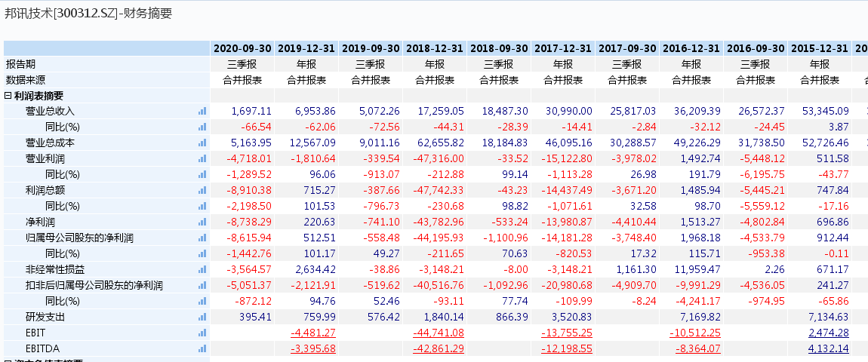Select the 报告期 row label
Screen dimensions: 868x362
click(x=20, y=64)
